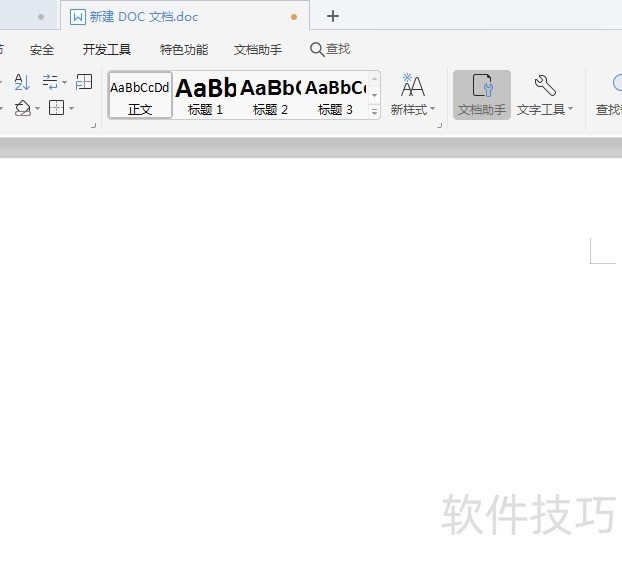Image resolution: width=622 pixels, height=561 pixels.
Task: Click the gray dot on the previous tab
Action: [x=41, y=17]
